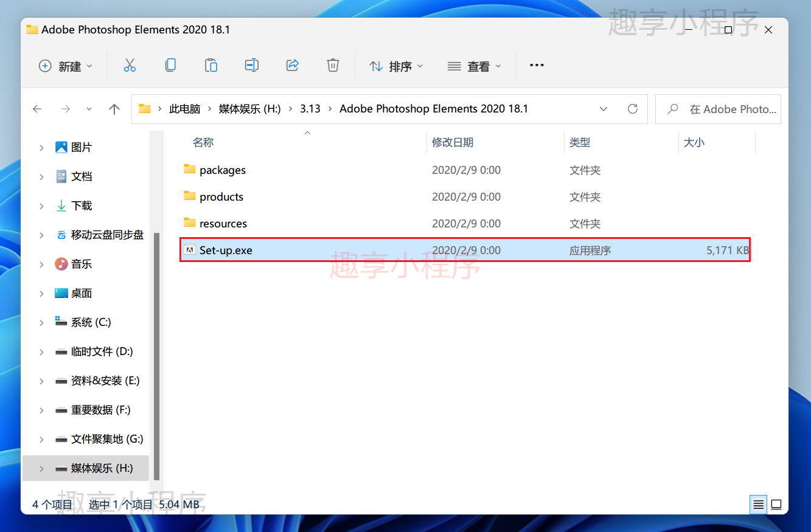Select 下载 in navigation pane

(82, 206)
